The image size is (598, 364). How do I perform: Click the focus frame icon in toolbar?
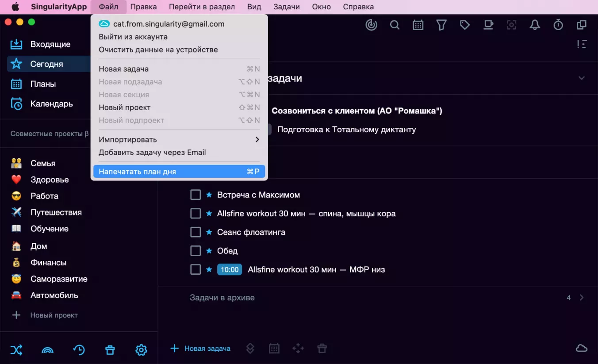point(512,25)
